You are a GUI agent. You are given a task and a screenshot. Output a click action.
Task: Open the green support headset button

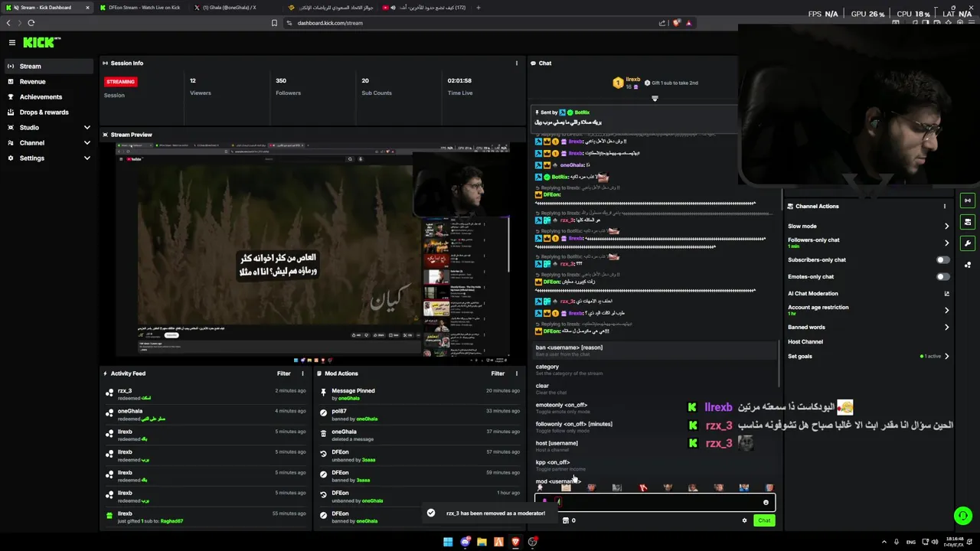point(963,517)
